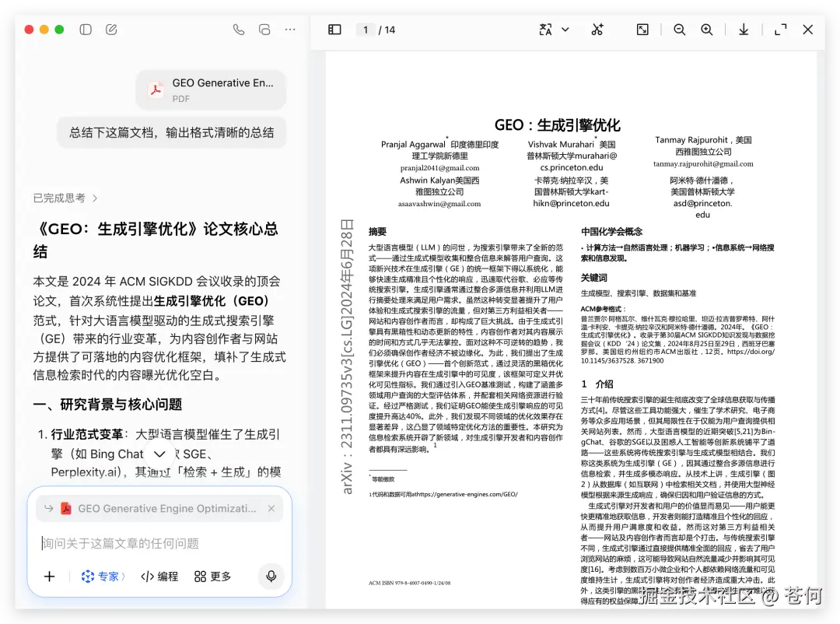The image size is (840, 624).
Task: Start a new chat via compose icon
Action: (110, 28)
